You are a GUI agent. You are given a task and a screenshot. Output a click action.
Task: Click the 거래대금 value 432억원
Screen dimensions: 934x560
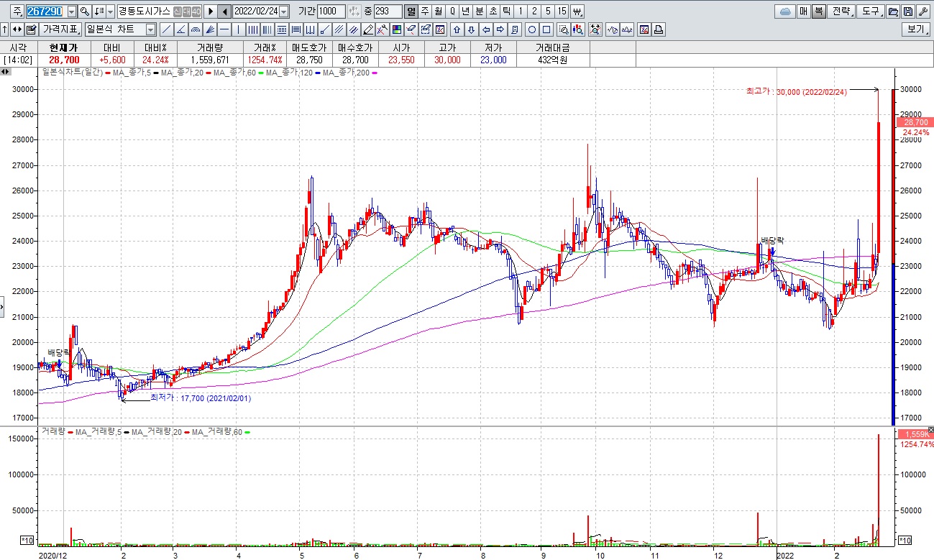pyautogui.click(x=552, y=60)
